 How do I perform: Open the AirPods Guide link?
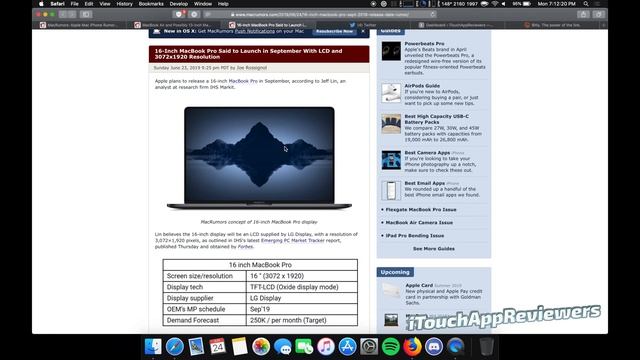tap(422, 86)
